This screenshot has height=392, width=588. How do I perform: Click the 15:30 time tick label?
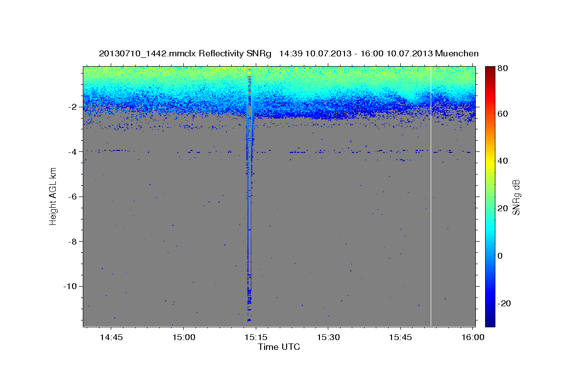328,338
